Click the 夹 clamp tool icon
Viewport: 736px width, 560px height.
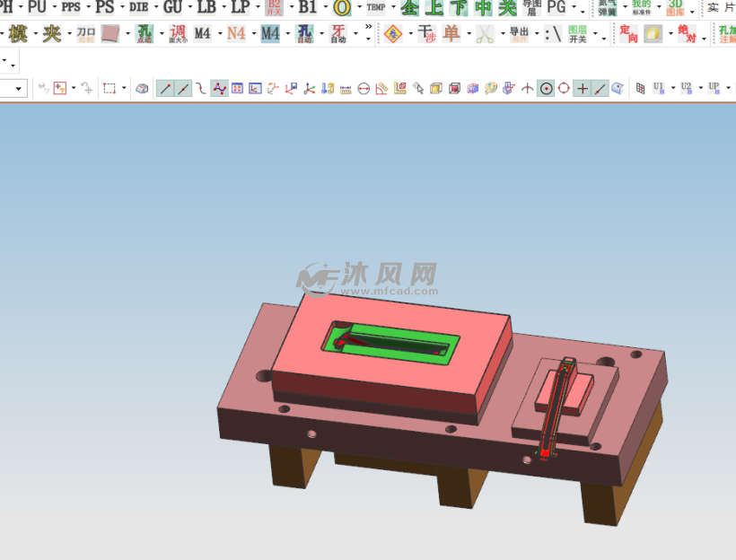52,34
